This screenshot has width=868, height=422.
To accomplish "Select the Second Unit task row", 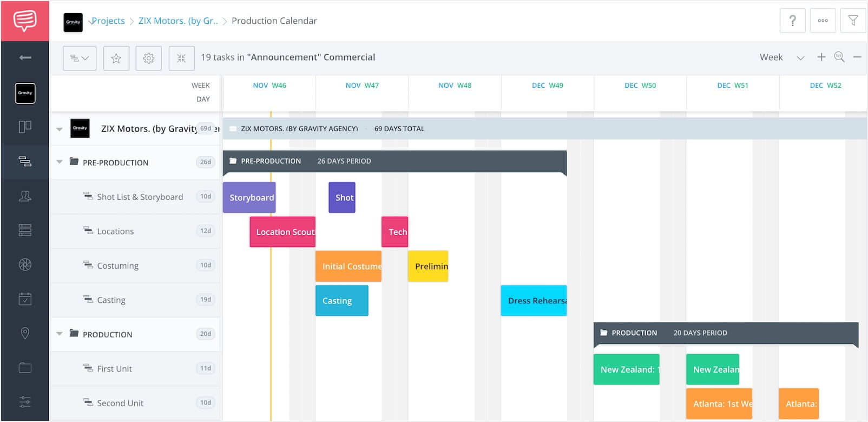I will pyautogui.click(x=135, y=403).
